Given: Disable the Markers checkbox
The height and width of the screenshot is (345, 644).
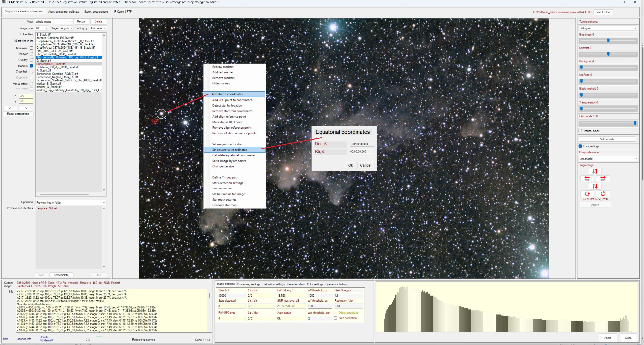Looking at the screenshot, I should tap(31, 66).
